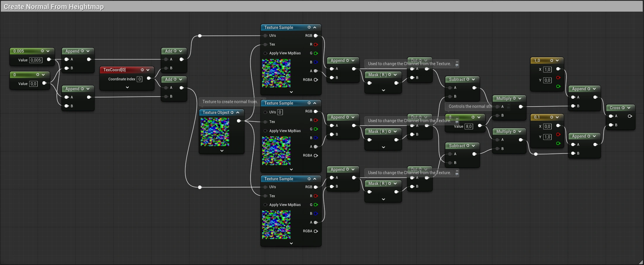Select alpha A pin on middle Texture Sample

click(x=316, y=147)
